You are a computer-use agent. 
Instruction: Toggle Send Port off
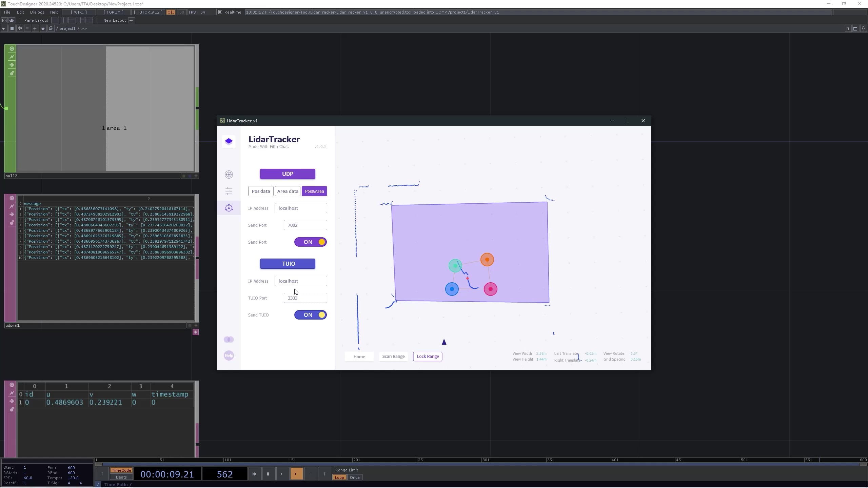[x=310, y=242]
